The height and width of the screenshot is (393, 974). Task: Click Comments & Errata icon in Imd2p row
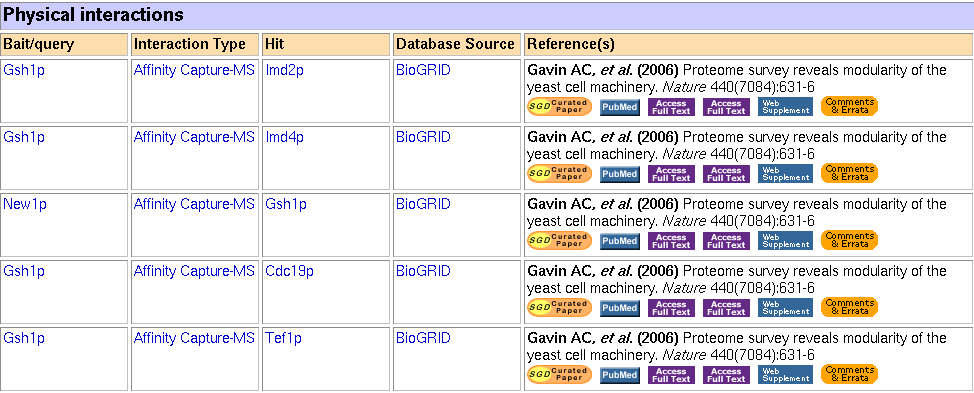click(850, 106)
